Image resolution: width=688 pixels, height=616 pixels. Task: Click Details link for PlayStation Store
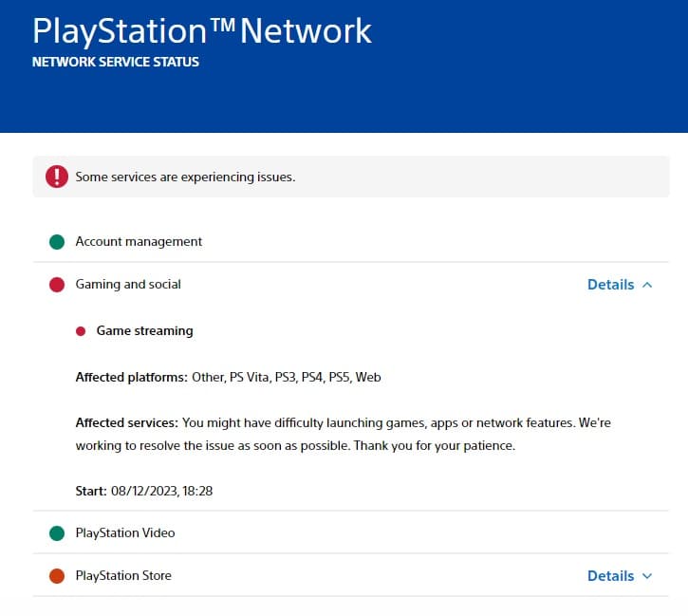pyautogui.click(x=611, y=575)
